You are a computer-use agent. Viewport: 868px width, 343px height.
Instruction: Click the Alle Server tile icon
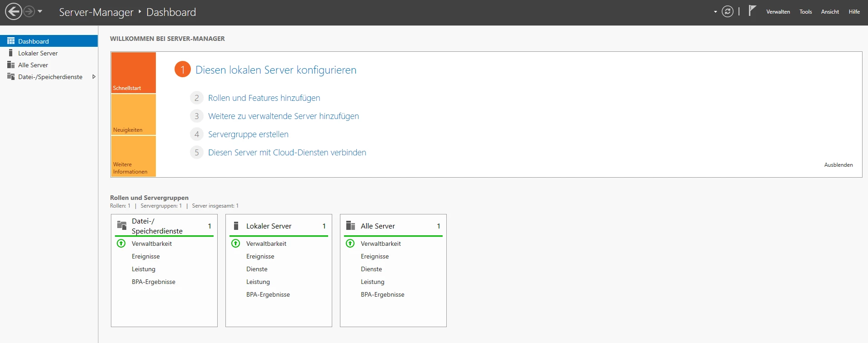[x=350, y=226]
